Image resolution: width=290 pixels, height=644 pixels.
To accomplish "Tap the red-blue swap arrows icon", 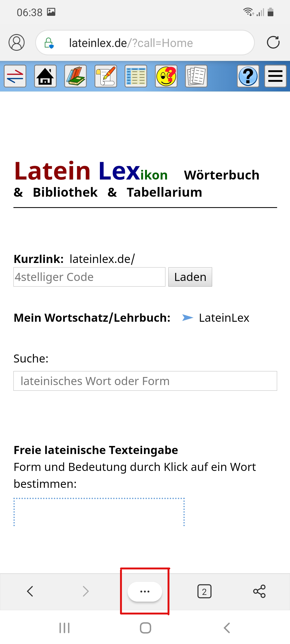I will (x=15, y=76).
